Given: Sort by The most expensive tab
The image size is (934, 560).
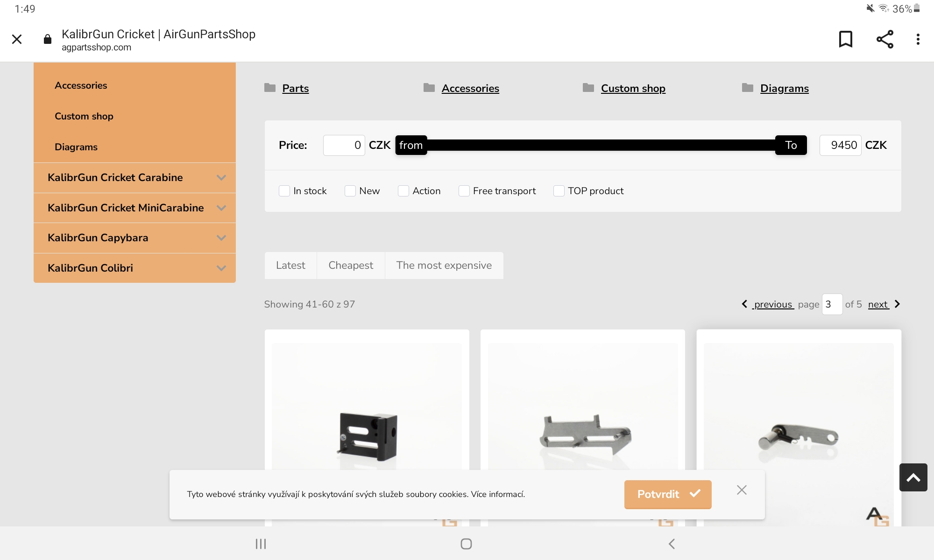Looking at the screenshot, I should click(444, 266).
